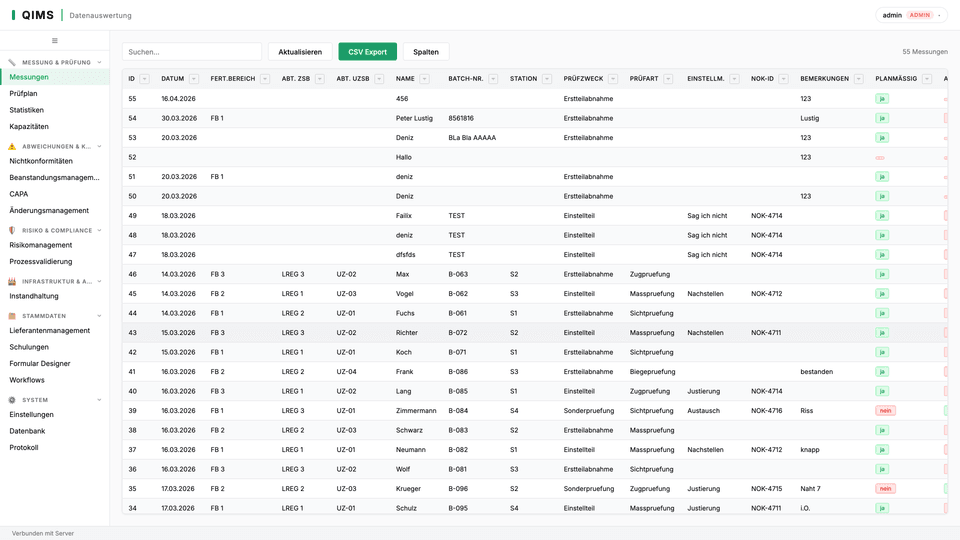Toggle the 'ja' Planmässig badge in row 55

[x=882, y=99]
